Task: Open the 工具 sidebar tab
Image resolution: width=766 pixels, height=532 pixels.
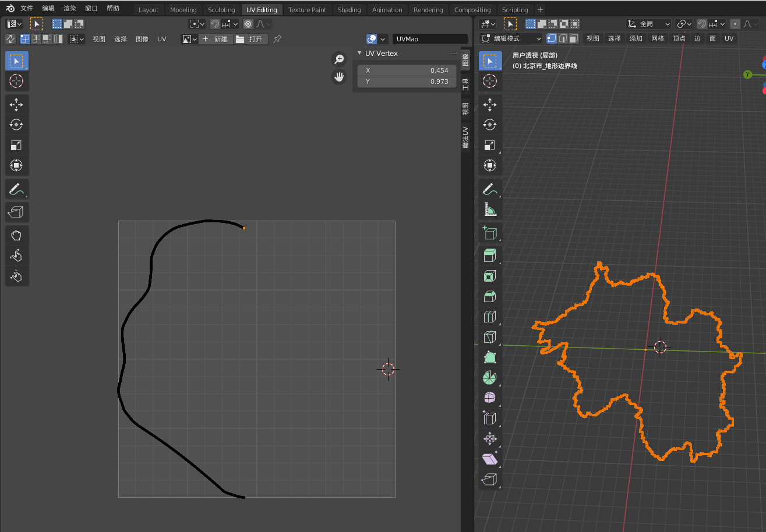Action: click(x=465, y=84)
